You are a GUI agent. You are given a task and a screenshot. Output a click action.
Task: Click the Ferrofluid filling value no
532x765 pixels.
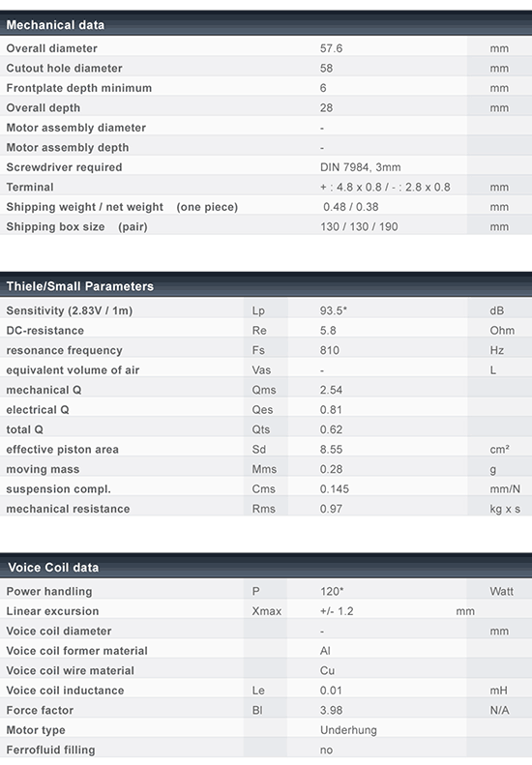pos(326,750)
